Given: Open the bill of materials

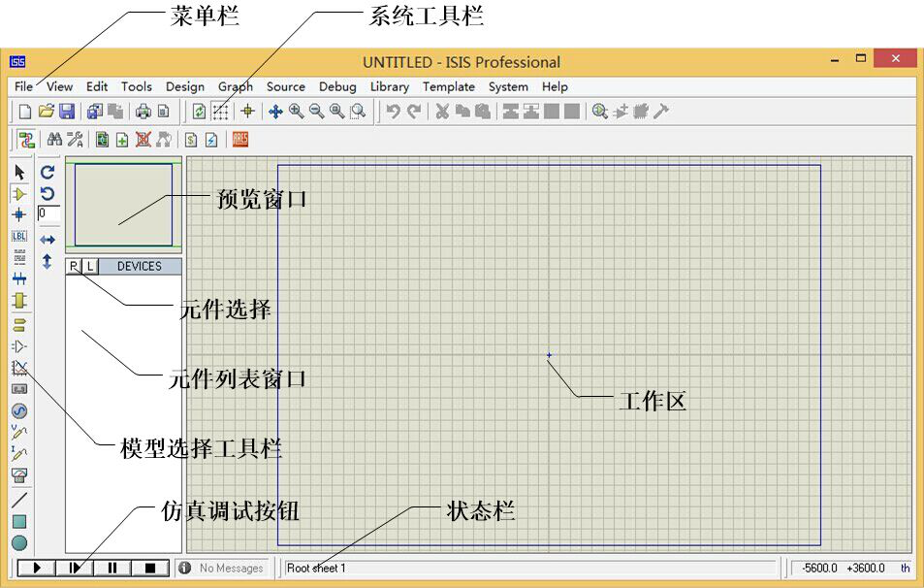Looking at the screenshot, I should [x=191, y=140].
